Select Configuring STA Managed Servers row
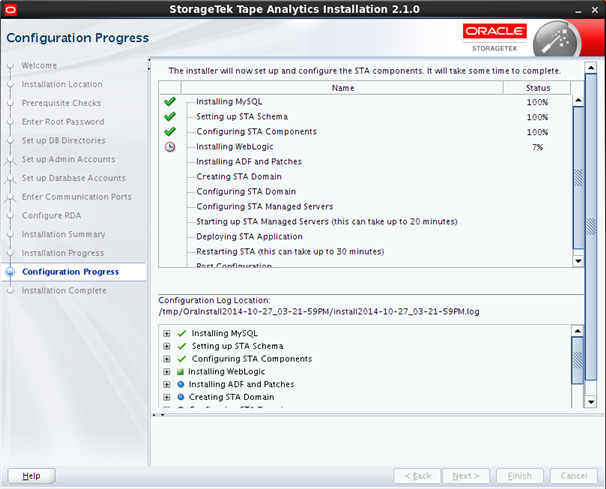The width and height of the screenshot is (606, 489). 365,207
